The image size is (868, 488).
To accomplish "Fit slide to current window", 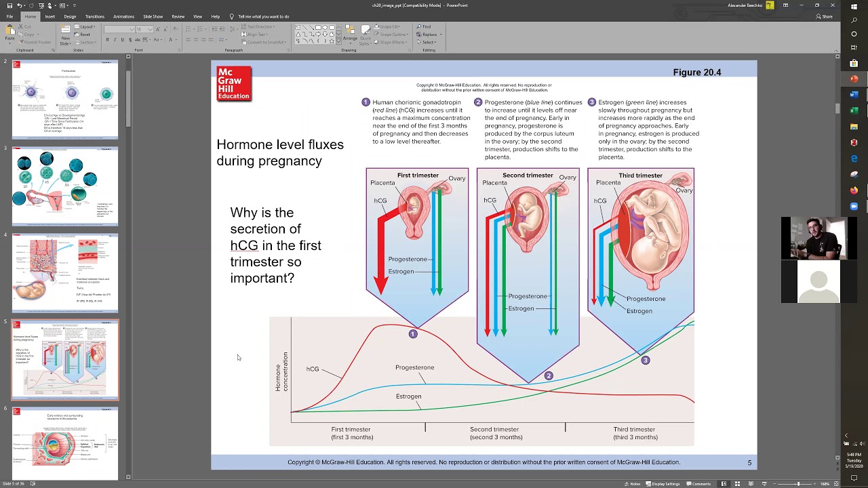I will coord(836,484).
